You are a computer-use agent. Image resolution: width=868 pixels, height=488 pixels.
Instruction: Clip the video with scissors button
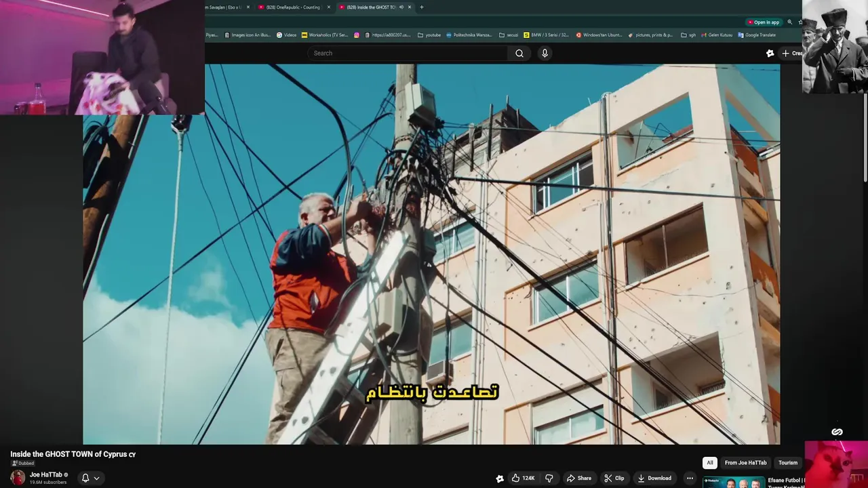pos(614,478)
